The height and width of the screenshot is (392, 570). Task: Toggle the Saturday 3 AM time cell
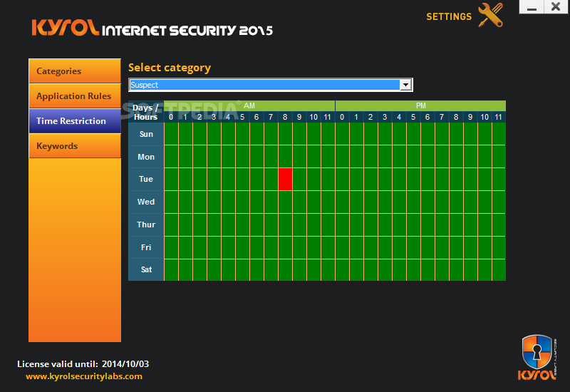[x=214, y=270]
